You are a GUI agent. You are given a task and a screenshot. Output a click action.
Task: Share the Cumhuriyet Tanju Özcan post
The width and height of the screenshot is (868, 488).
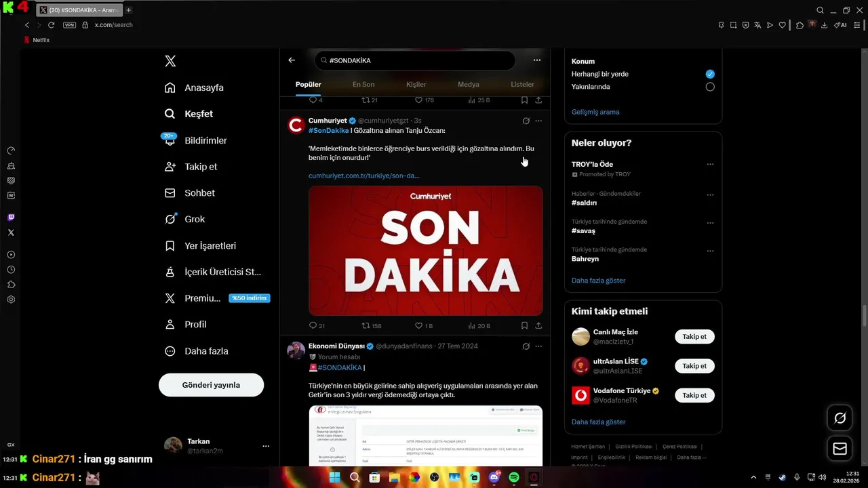[538, 325]
